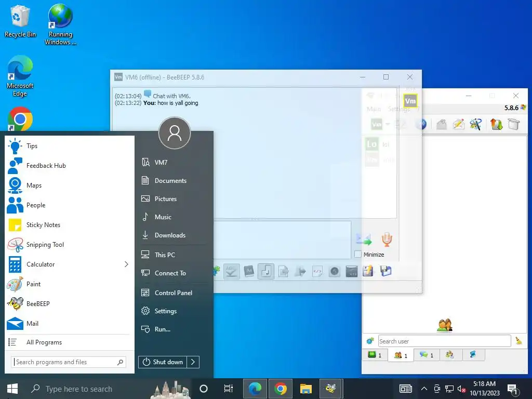
Task: Click the user group icon in the BeeBEEP list
Action: coord(445,325)
